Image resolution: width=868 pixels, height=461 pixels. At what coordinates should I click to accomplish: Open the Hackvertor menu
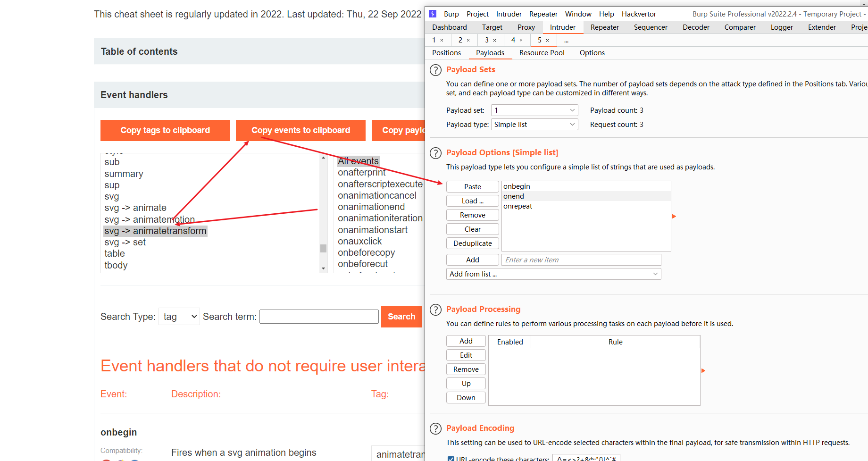click(x=639, y=14)
